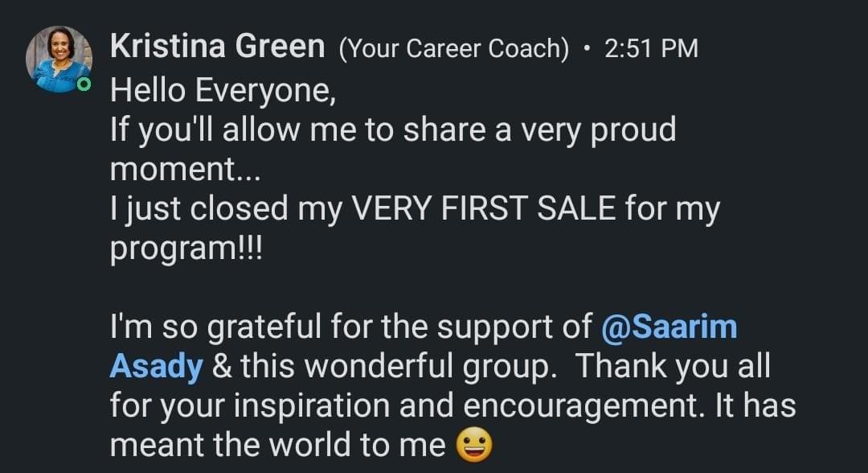The width and height of the screenshot is (868, 473).
Task: Click the "Thank you all" text
Action: coord(672,366)
